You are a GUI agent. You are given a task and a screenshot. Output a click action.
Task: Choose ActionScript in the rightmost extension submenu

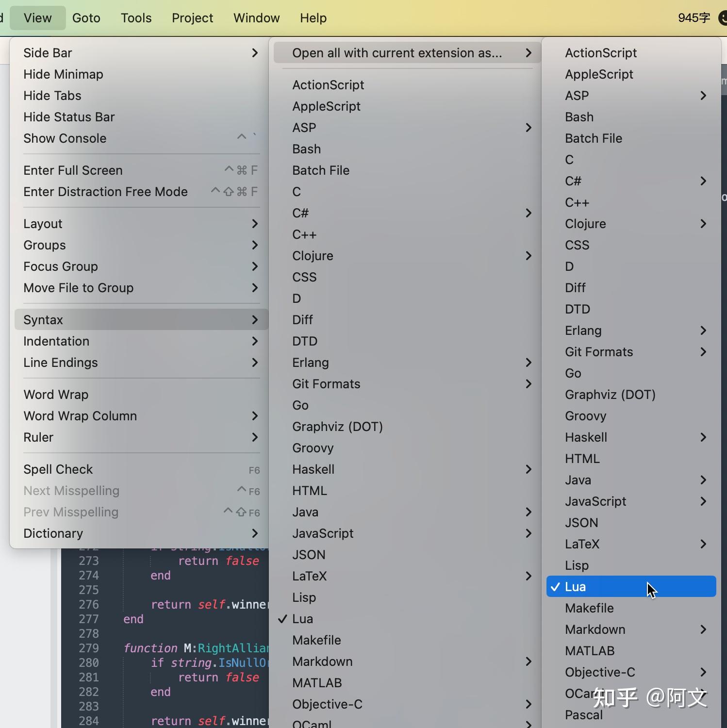tap(631, 53)
